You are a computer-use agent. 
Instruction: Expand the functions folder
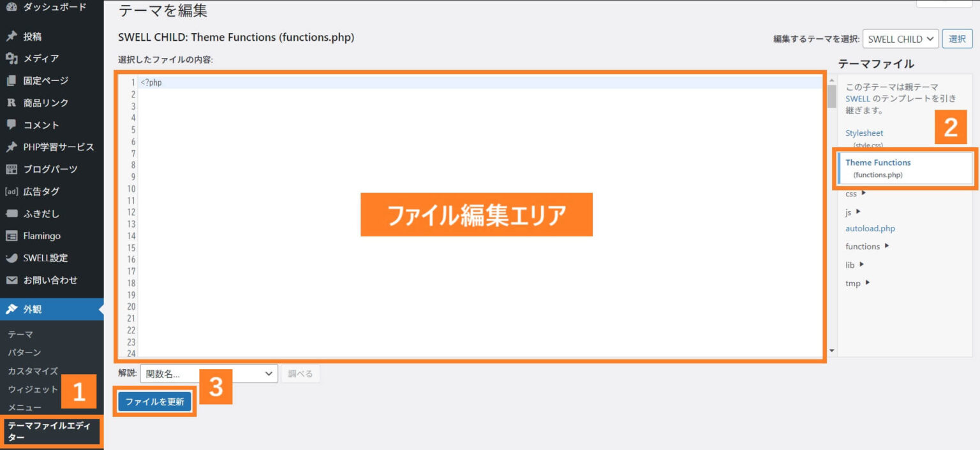[867, 246]
